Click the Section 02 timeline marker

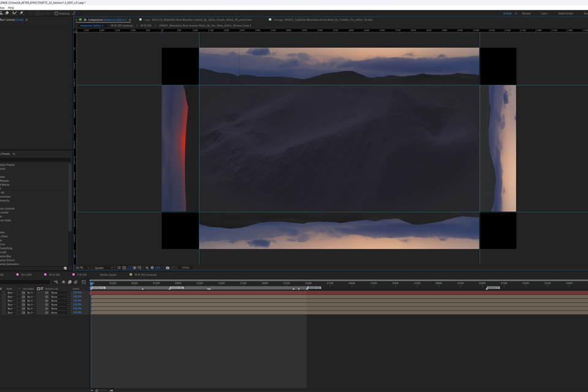click(x=176, y=288)
